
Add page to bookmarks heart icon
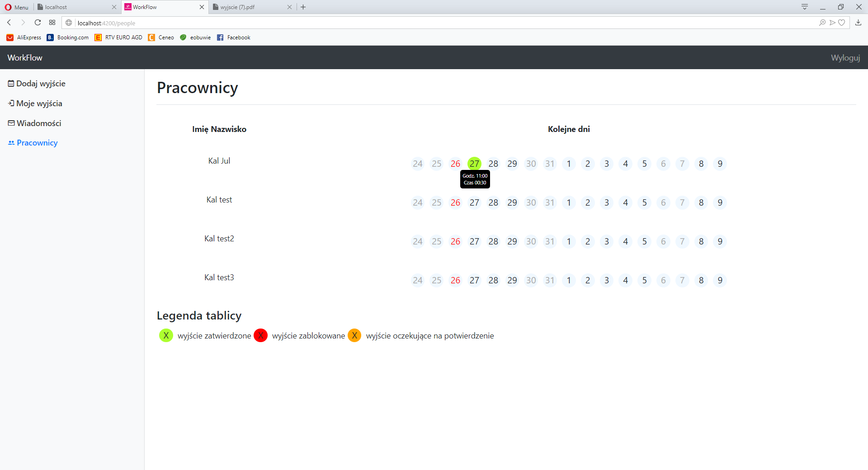(842, 23)
